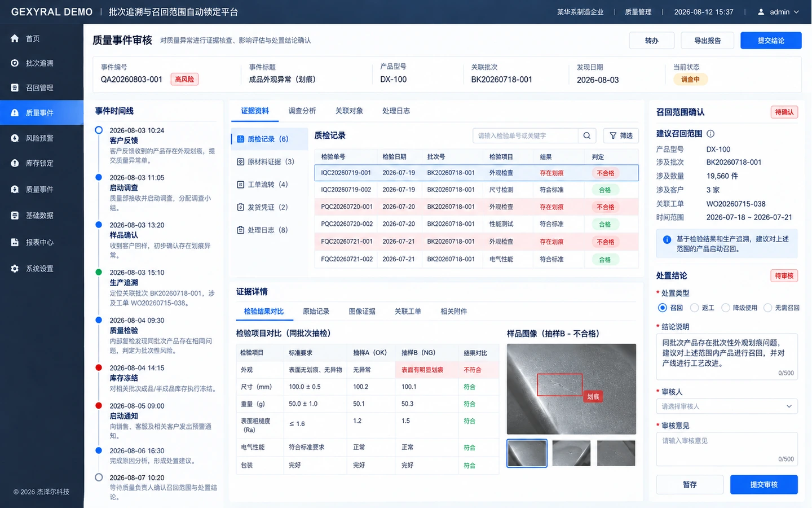Open the 相关附件 sub-tab
Image resolution: width=812 pixels, height=508 pixels.
(454, 311)
